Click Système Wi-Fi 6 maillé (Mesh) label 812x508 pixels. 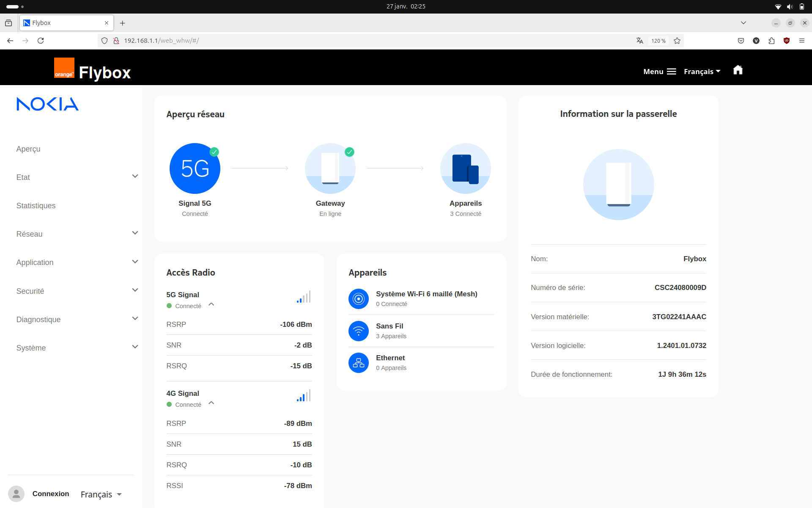click(x=427, y=294)
